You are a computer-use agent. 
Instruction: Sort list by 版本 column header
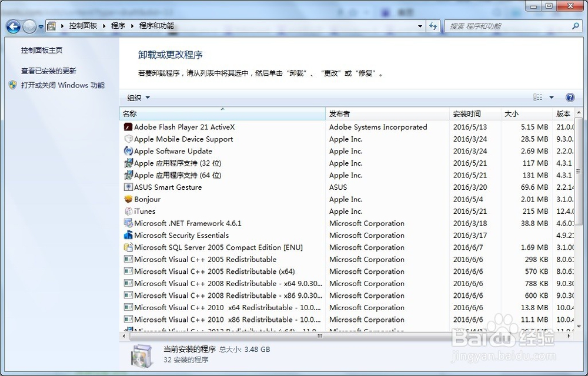click(563, 113)
